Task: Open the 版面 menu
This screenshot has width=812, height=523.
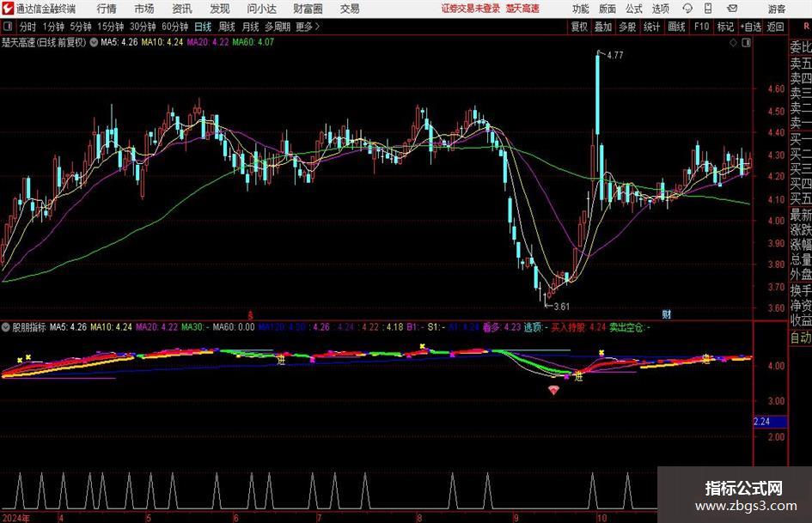Action: (607, 9)
